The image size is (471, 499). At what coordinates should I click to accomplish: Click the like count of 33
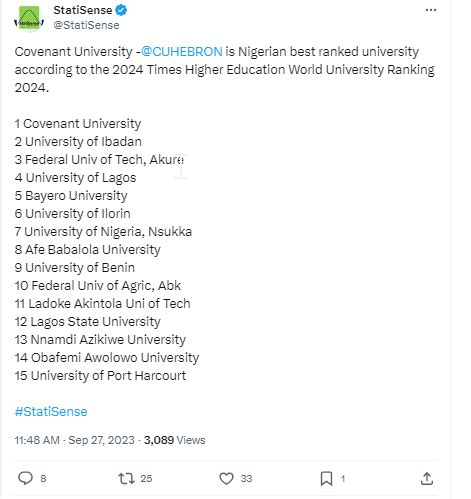pos(246,479)
